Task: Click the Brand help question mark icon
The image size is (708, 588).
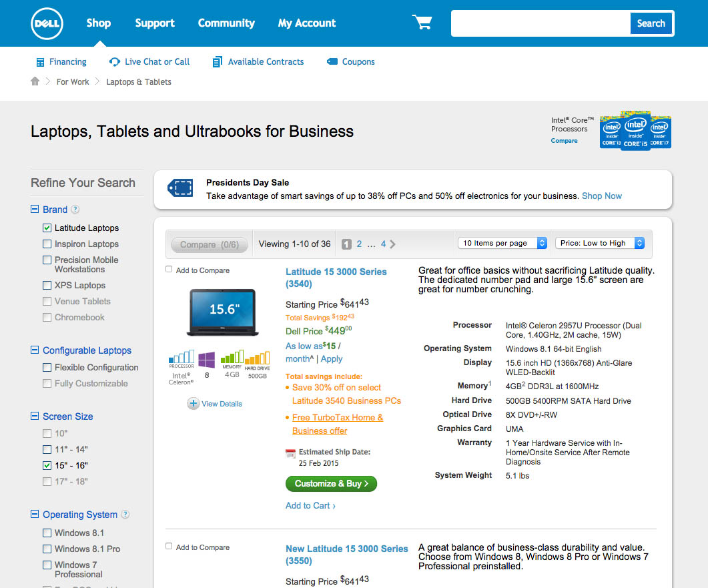Action: click(x=75, y=210)
